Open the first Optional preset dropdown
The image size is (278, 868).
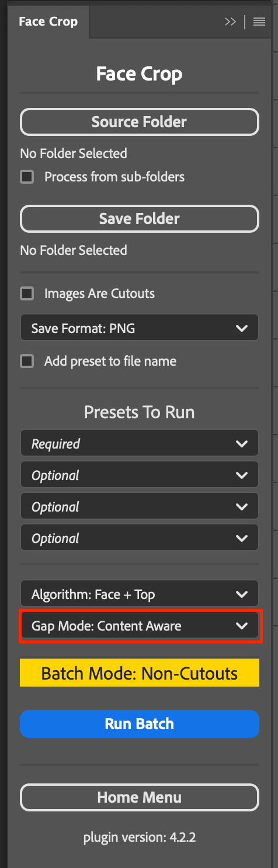pyautogui.click(x=139, y=475)
